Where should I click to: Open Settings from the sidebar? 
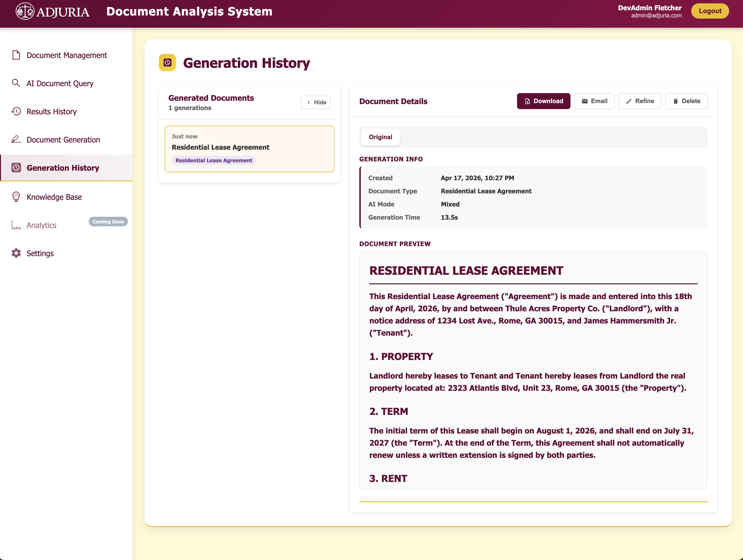(67, 253)
